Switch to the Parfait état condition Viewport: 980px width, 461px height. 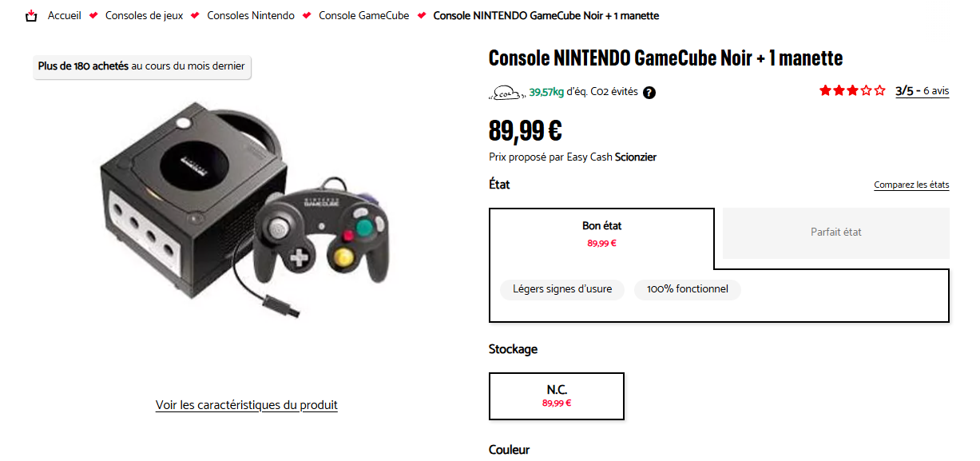point(835,232)
